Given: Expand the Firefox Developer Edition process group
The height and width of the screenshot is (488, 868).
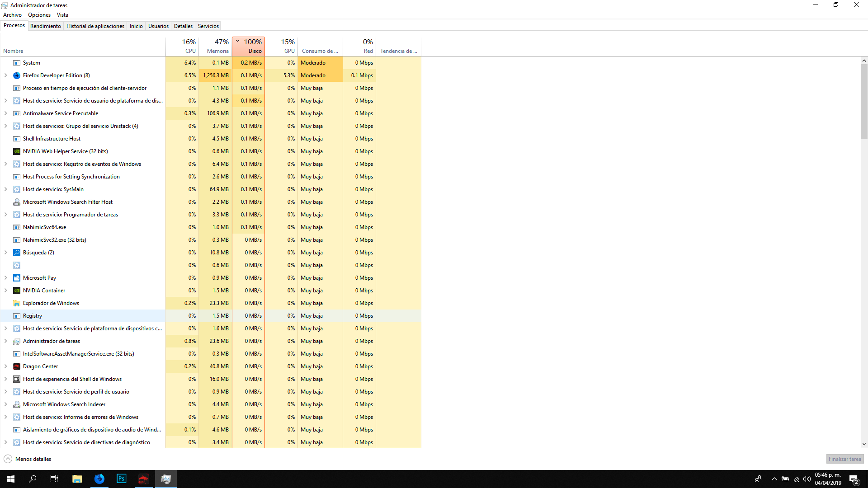Looking at the screenshot, I should pos(5,75).
